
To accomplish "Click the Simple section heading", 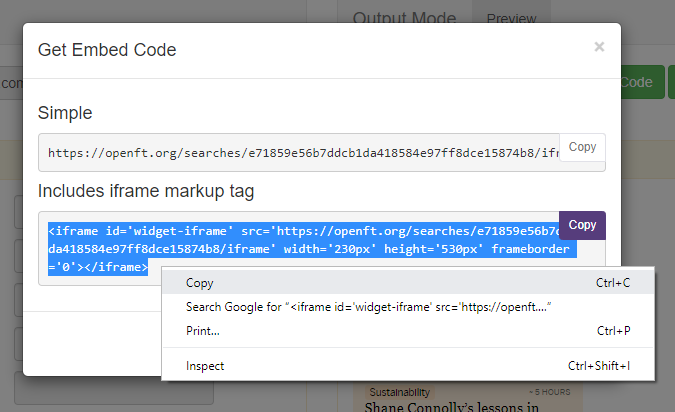I will click(x=64, y=113).
